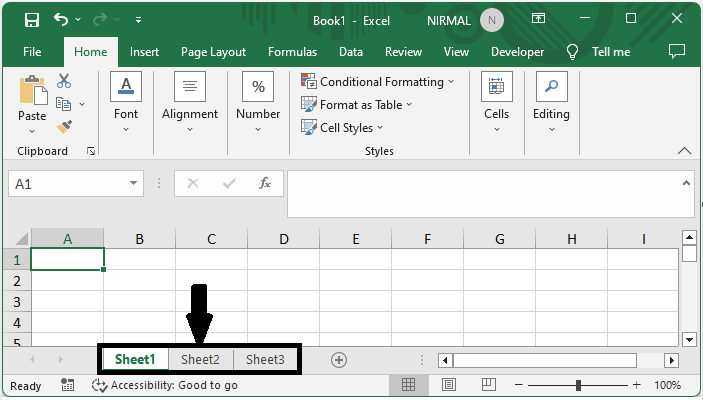
Task: Add a new sheet with plus icon
Action: point(339,360)
